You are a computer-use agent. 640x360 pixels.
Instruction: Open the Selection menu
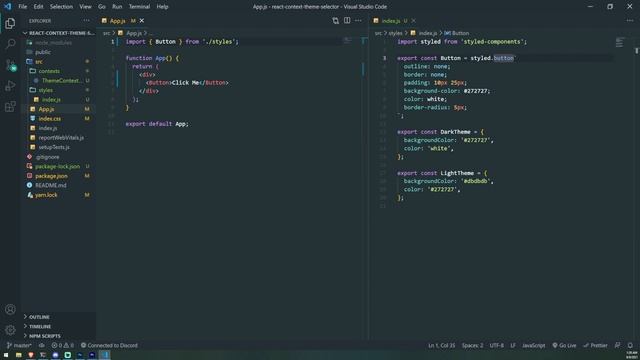(x=61, y=7)
